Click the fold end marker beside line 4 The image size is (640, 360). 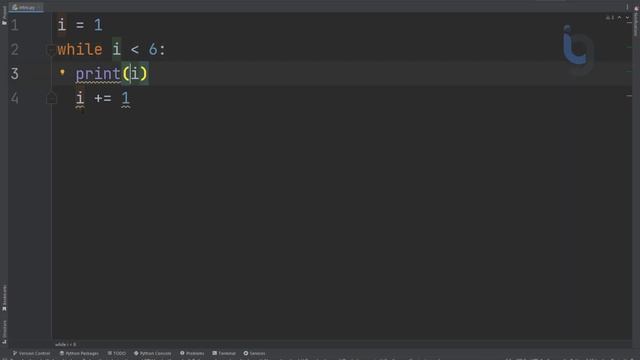click(51, 98)
